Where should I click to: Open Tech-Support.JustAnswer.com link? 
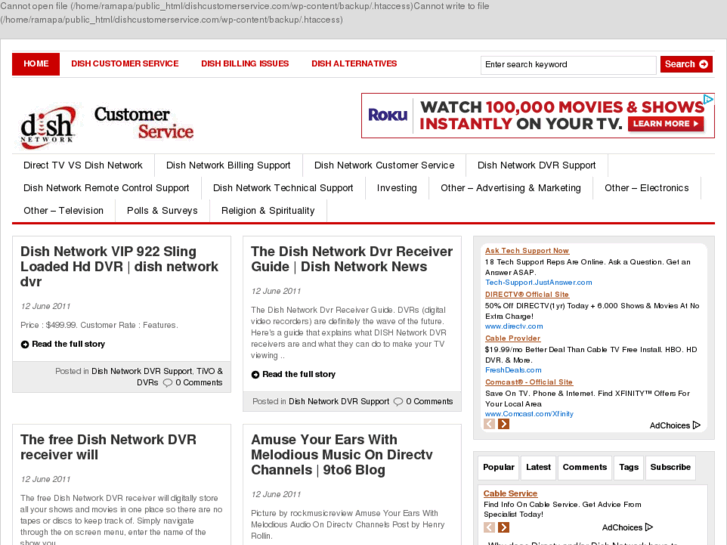click(x=538, y=282)
